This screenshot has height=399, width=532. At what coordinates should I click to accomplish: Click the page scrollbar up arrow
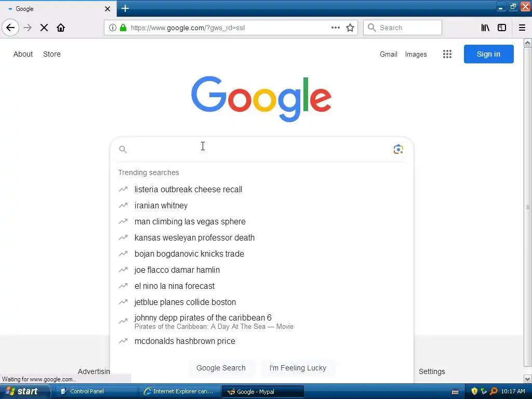[x=528, y=43]
